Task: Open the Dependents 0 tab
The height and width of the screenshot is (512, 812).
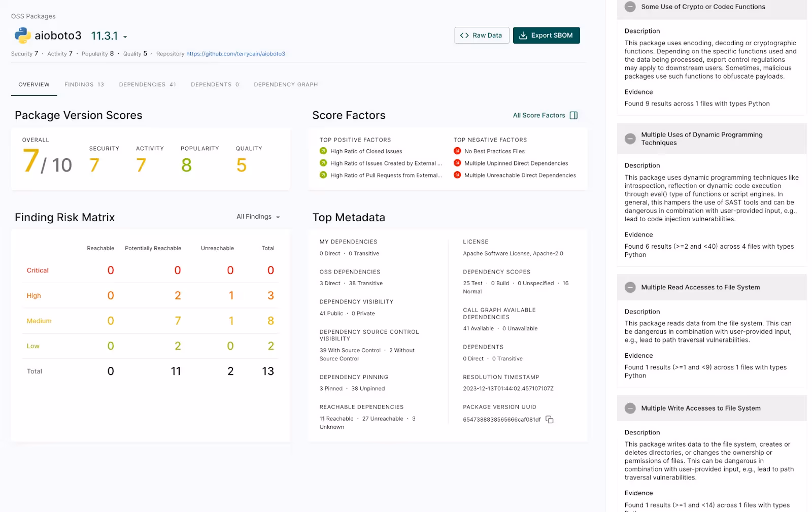Action: click(215, 85)
